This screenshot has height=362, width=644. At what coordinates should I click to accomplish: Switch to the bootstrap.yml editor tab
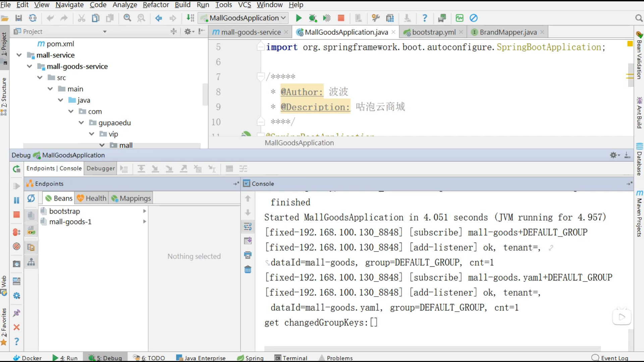433,32
